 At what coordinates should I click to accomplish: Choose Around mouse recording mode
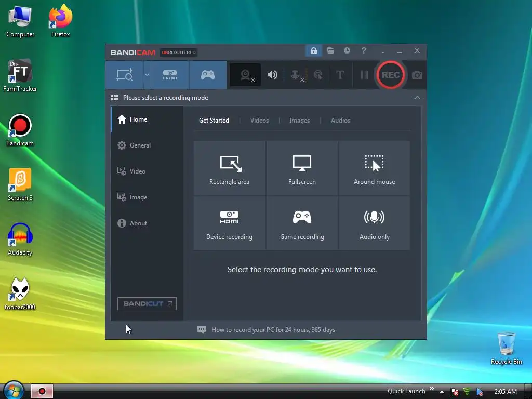pyautogui.click(x=374, y=168)
